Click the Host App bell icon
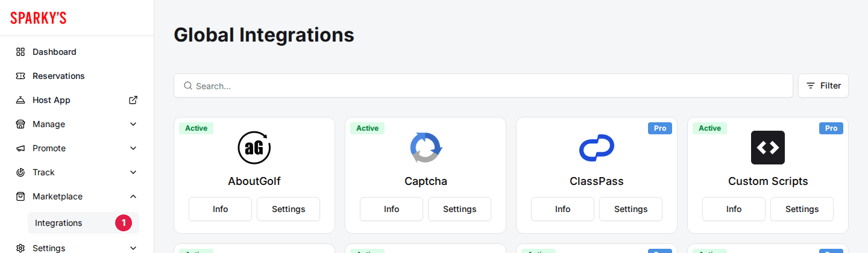 point(20,100)
